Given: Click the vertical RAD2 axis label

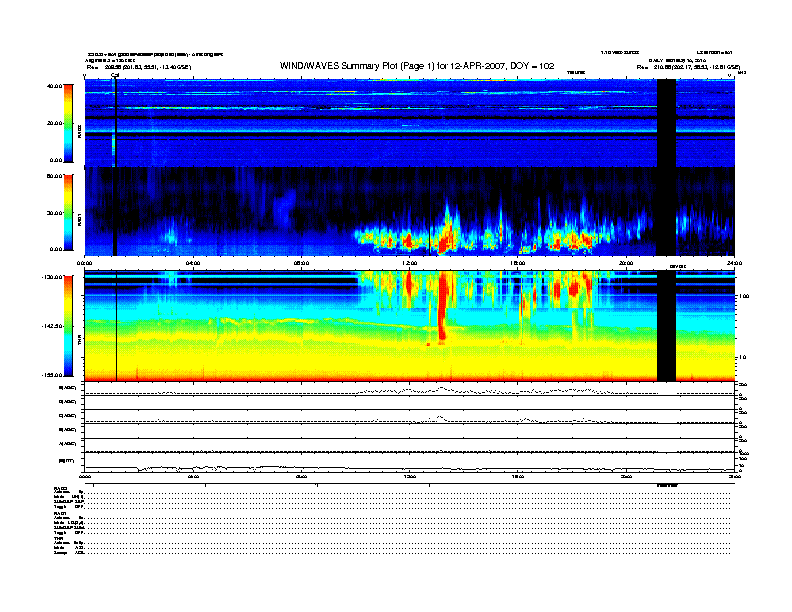Looking at the screenshot, I should (x=79, y=131).
